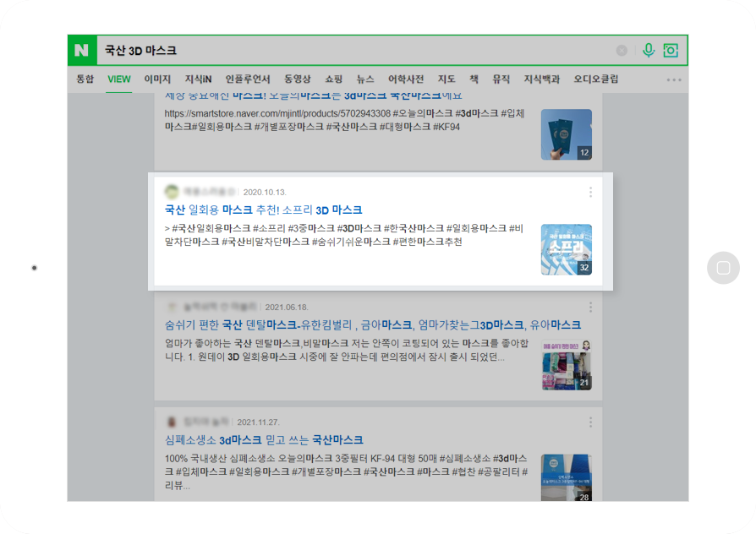The height and width of the screenshot is (534, 756).
Task: Open 소프리 post thumbnail with 32 images
Action: click(566, 249)
